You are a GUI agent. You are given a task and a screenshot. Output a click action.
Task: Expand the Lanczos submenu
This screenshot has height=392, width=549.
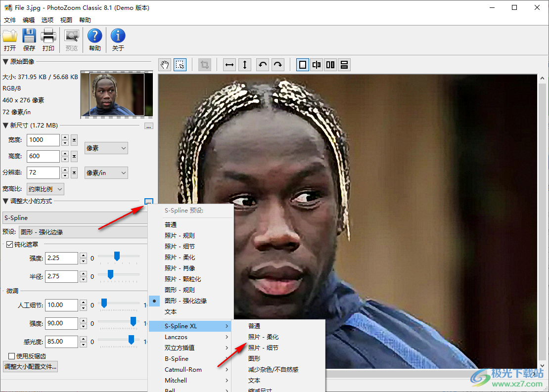(x=190, y=337)
